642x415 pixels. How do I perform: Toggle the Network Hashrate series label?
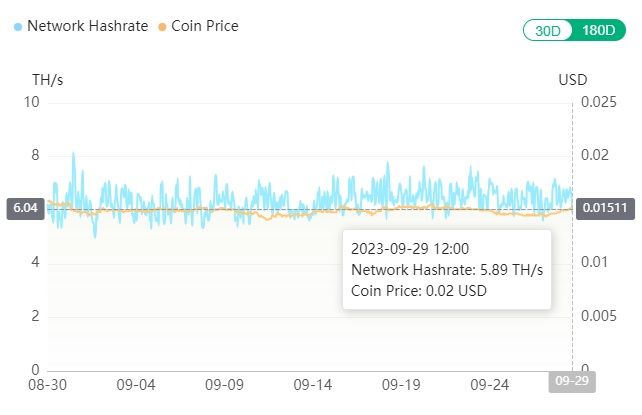click(88, 26)
